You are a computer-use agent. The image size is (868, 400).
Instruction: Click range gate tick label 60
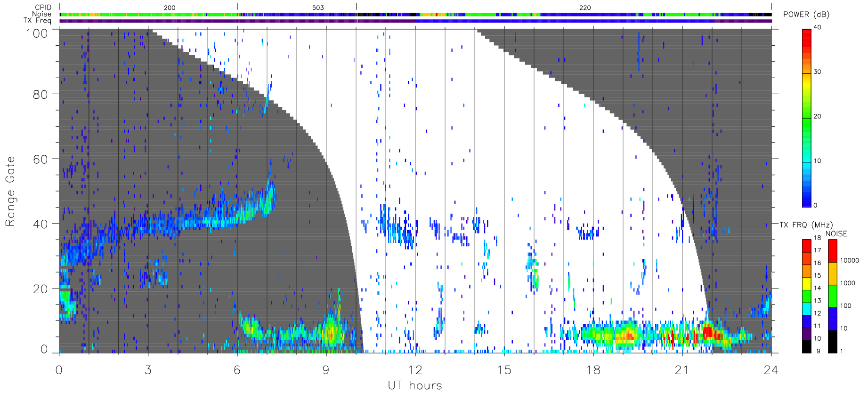[40, 160]
